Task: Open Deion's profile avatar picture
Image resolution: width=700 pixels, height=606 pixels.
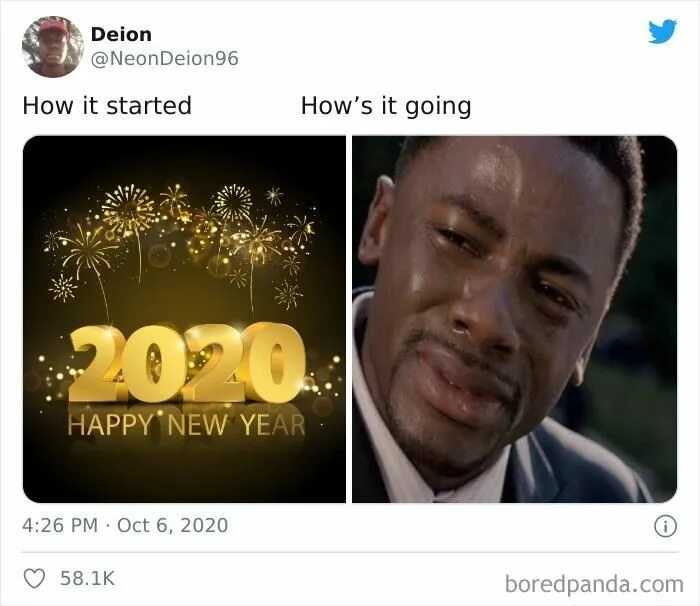Action: [53, 46]
